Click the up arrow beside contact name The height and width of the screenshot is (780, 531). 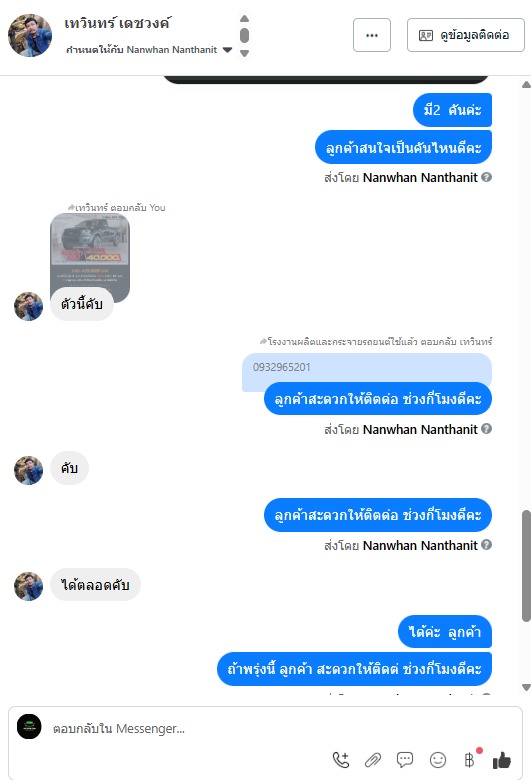pyautogui.click(x=244, y=19)
